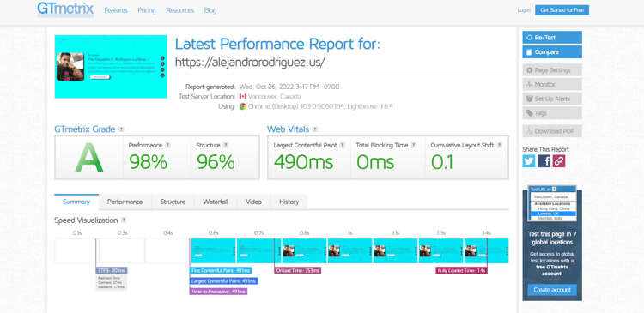The height and width of the screenshot is (313, 644).
Task: Click Time to Interactive 491ms marker
Action: point(218,292)
